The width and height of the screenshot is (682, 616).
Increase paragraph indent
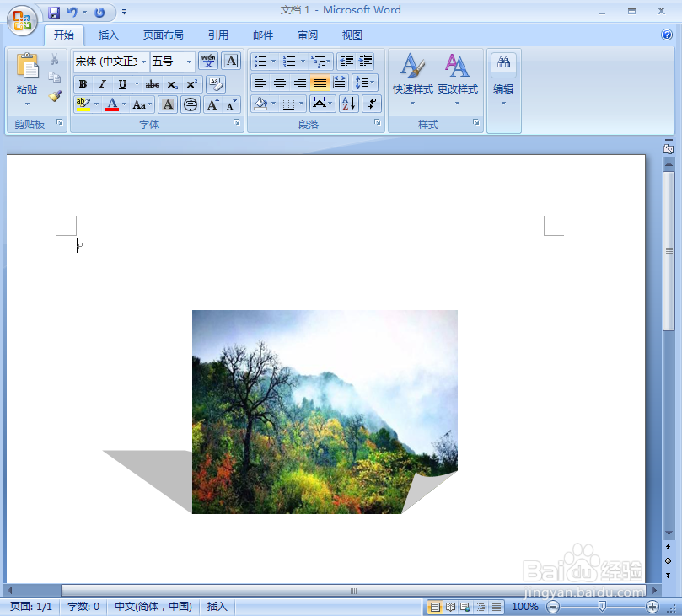click(x=365, y=62)
